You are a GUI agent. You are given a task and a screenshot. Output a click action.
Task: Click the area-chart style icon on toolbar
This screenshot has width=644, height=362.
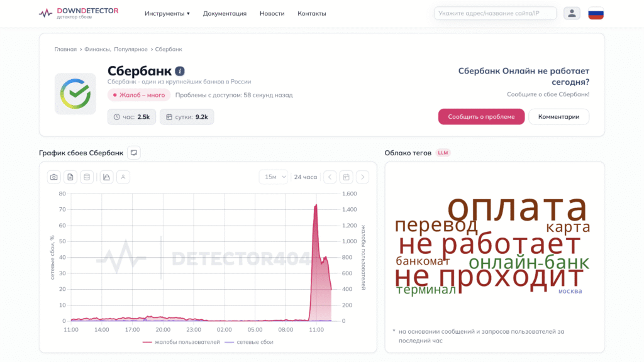coord(106,177)
